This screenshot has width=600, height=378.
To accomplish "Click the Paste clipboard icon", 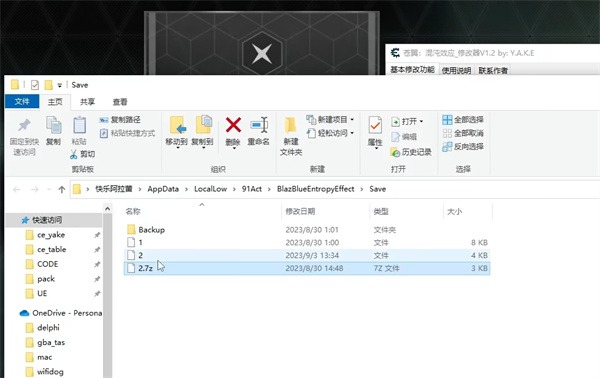I will click(x=79, y=125).
